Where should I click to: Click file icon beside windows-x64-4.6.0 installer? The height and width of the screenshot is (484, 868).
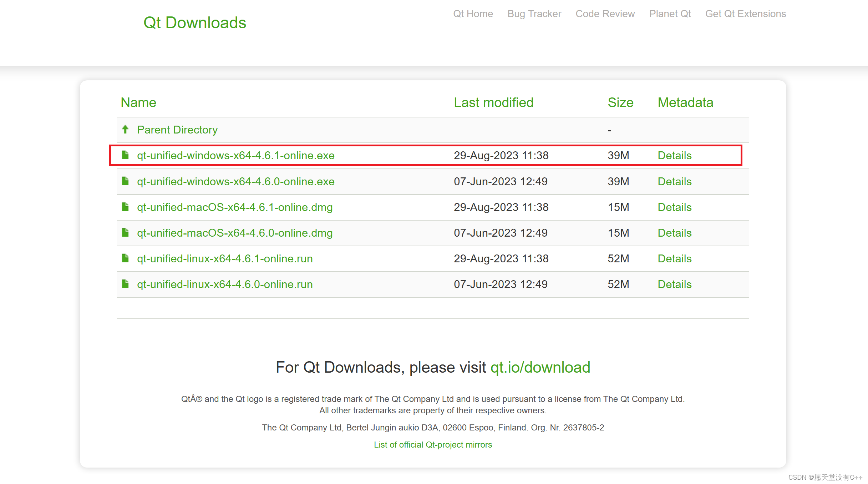pos(125,181)
